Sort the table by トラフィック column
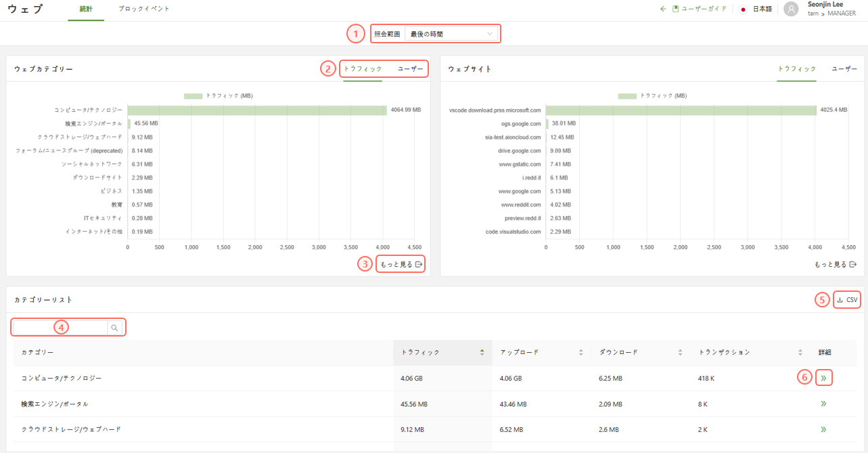This screenshot has height=453, width=868. pyautogui.click(x=482, y=352)
